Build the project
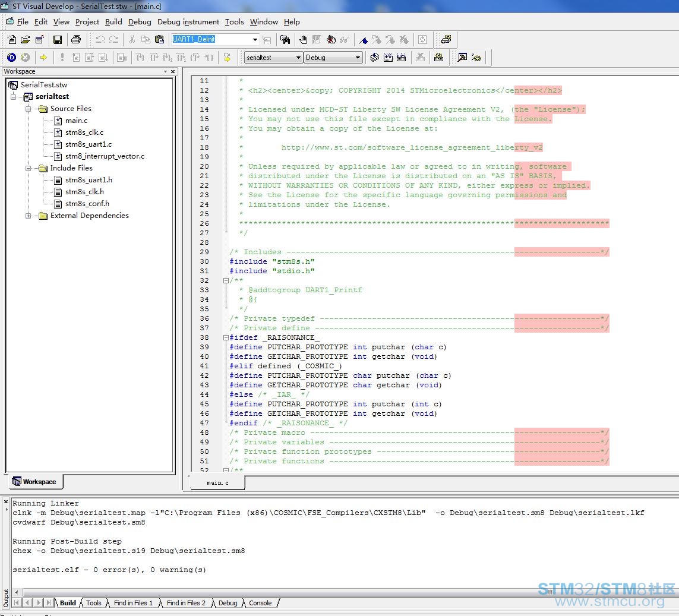 (388, 57)
